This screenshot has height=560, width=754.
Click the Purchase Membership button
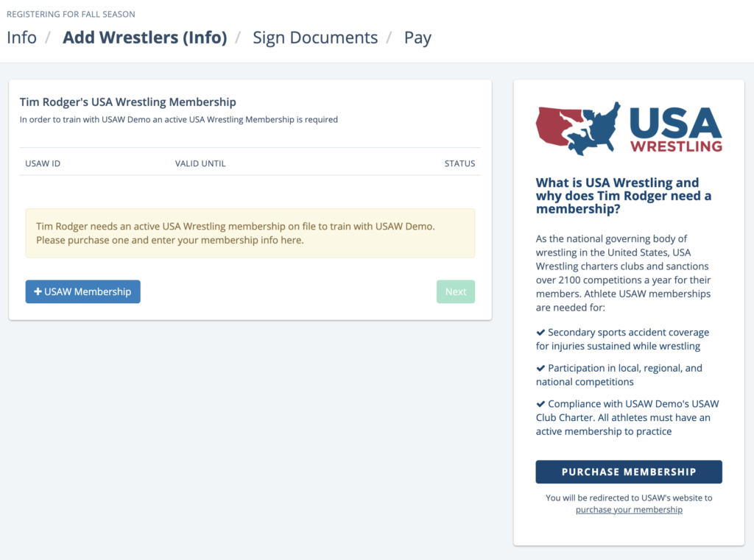629,472
